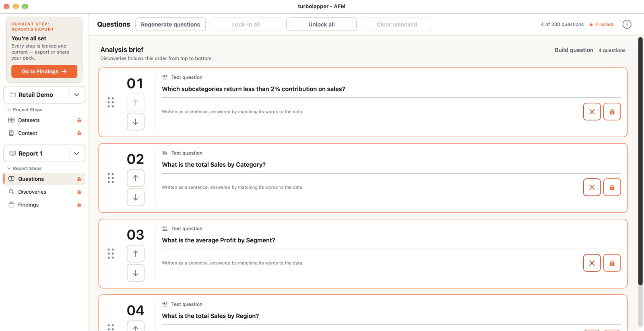The image size is (644, 331).
Task: Edit the 'average Profit by Segment' question text
Action: (x=218, y=240)
